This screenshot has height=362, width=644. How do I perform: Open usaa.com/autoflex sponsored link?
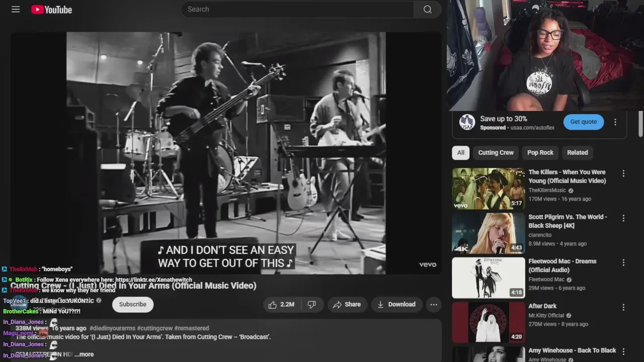click(x=532, y=128)
